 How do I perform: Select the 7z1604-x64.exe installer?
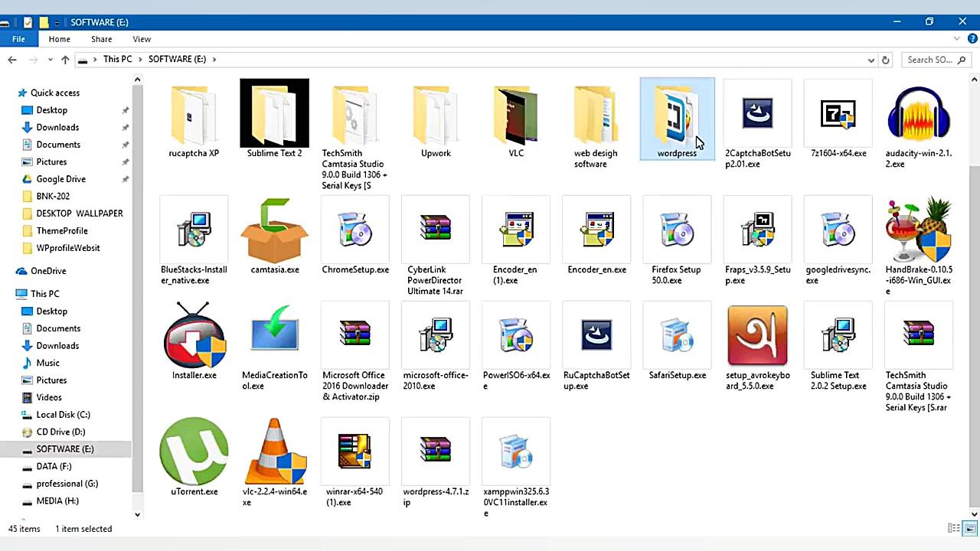[838, 119]
